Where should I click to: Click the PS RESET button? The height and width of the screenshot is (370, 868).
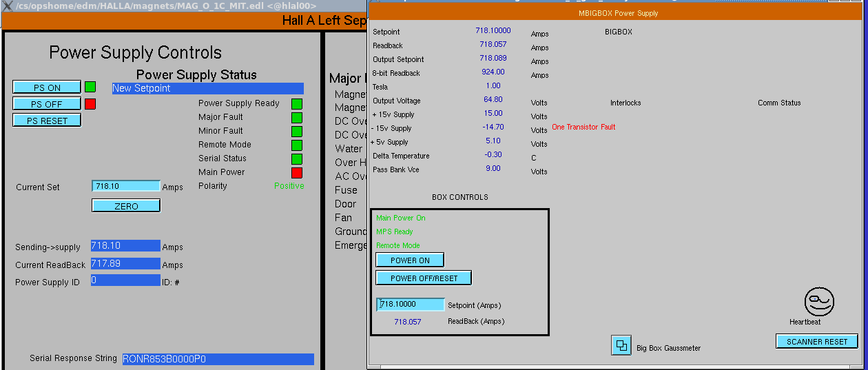click(x=47, y=121)
